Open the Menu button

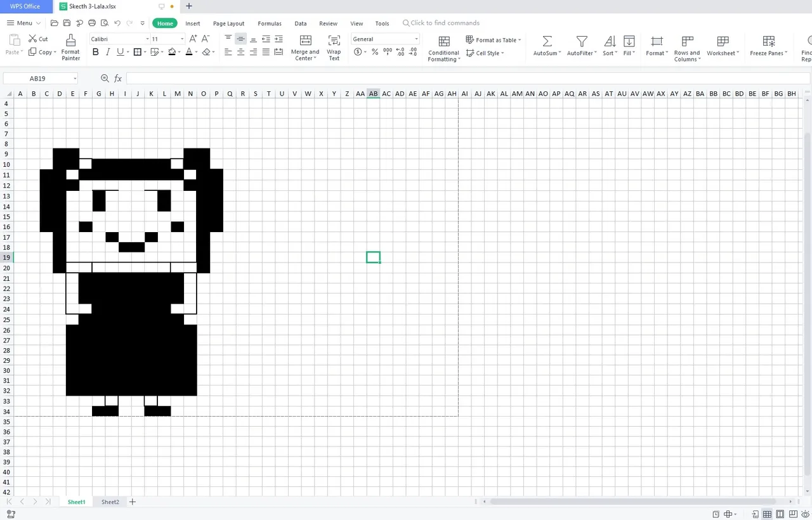click(x=23, y=23)
